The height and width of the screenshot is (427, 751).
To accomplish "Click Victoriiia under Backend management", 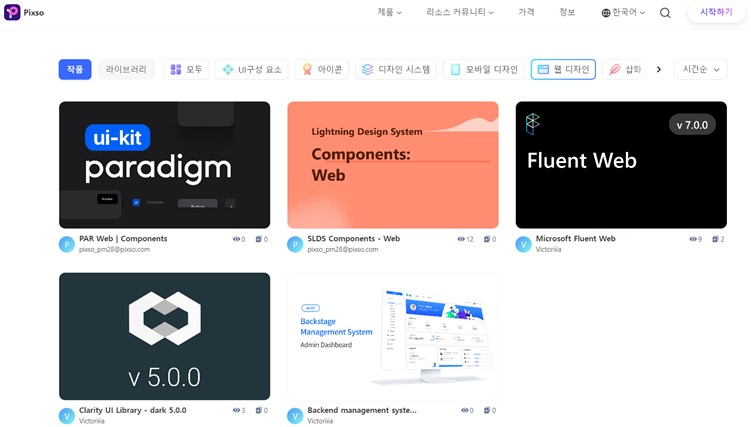I will pyautogui.click(x=320, y=421).
